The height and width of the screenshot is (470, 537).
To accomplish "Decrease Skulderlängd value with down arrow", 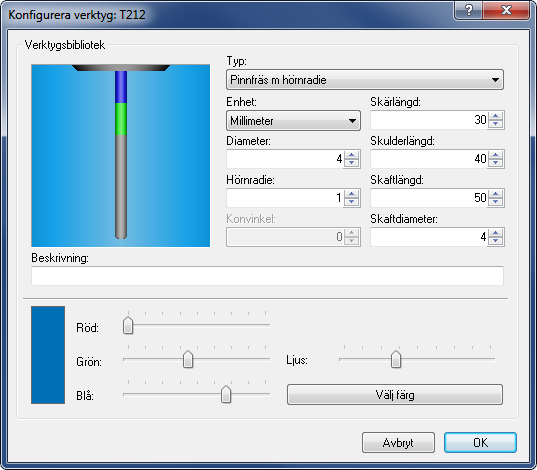I will (495, 163).
